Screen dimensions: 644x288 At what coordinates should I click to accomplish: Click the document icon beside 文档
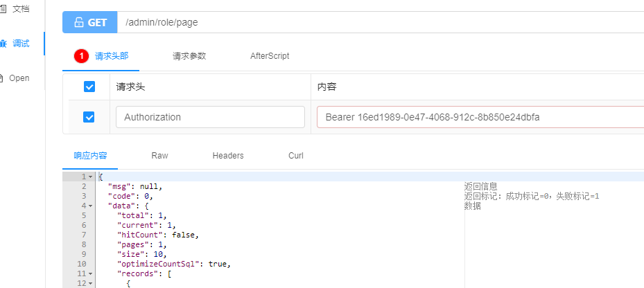tap(3, 9)
